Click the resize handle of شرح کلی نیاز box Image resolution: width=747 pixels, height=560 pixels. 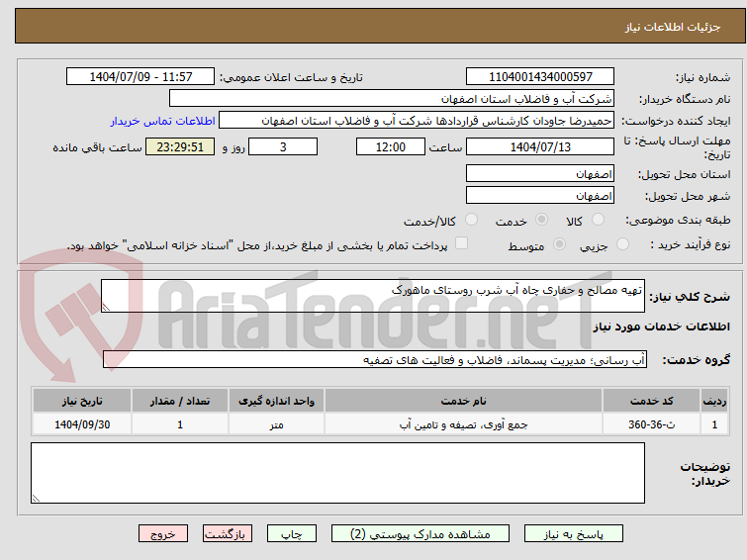pos(106,308)
